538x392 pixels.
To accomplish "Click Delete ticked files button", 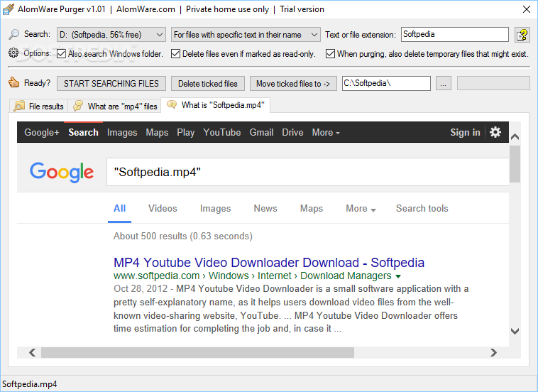I will pyautogui.click(x=207, y=83).
